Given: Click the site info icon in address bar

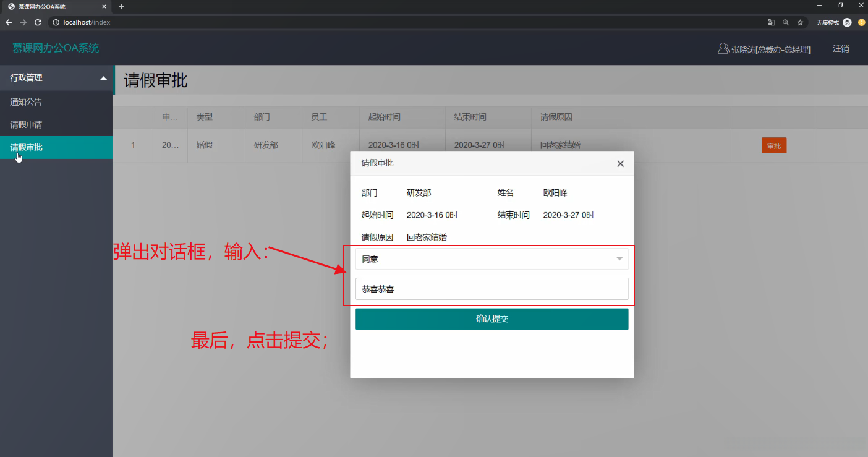Looking at the screenshot, I should pyautogui.click(x=56, y=22).
